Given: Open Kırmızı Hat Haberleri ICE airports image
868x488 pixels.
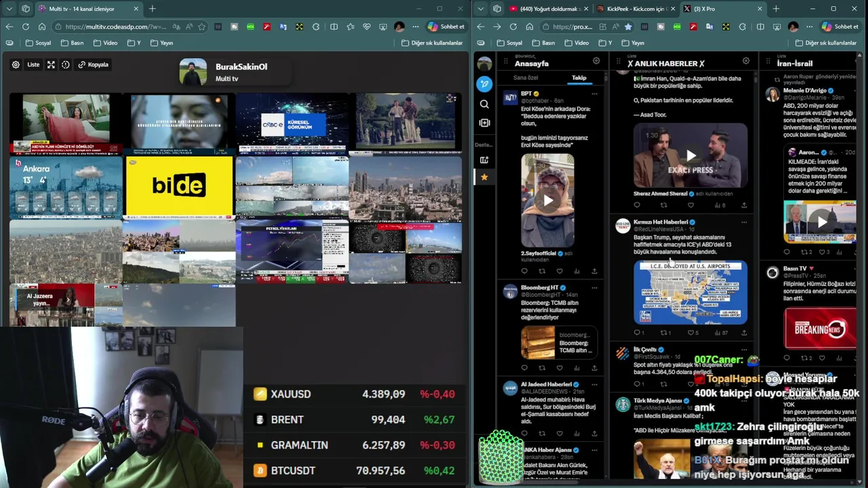Looking at the screenshot, I should tap(690, 293).
